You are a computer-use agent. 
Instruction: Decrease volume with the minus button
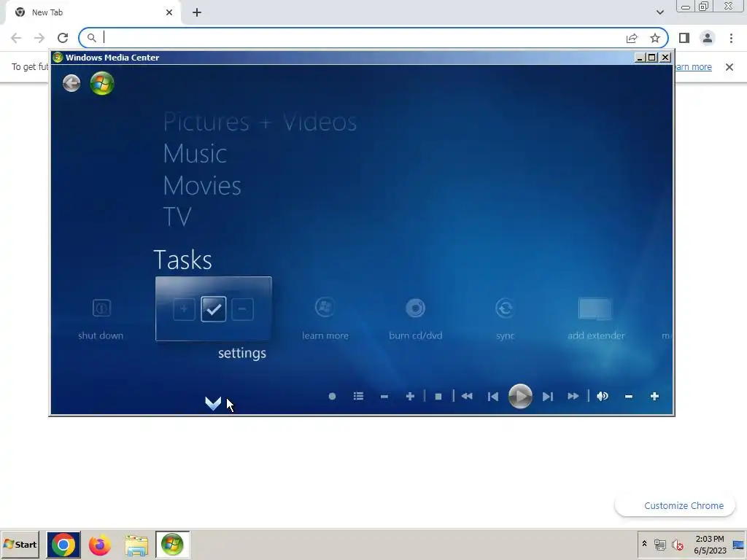(x=628, y=396)
